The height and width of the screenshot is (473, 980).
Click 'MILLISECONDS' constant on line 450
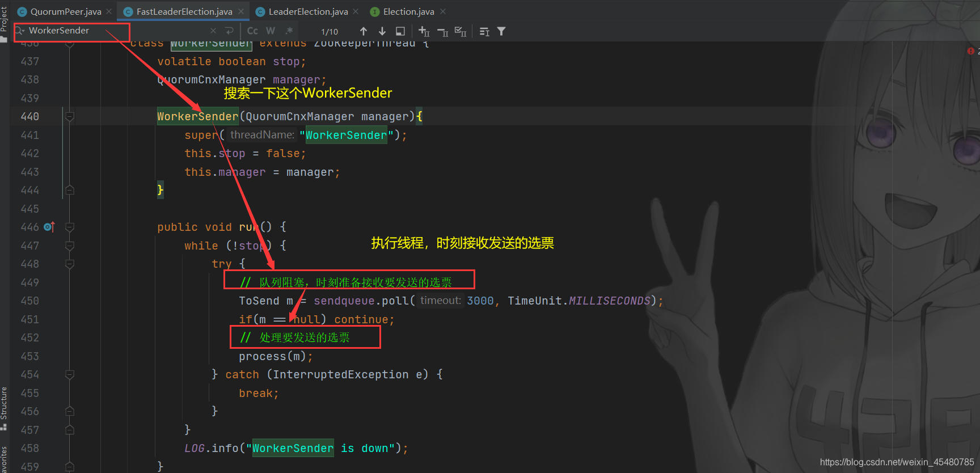click(610, 301)
